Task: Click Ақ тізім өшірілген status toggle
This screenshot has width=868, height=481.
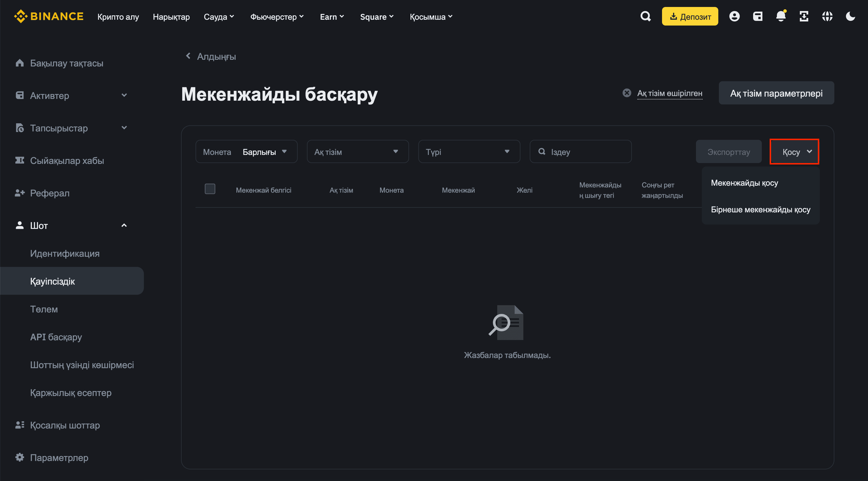Action: (x=669, y=93)
